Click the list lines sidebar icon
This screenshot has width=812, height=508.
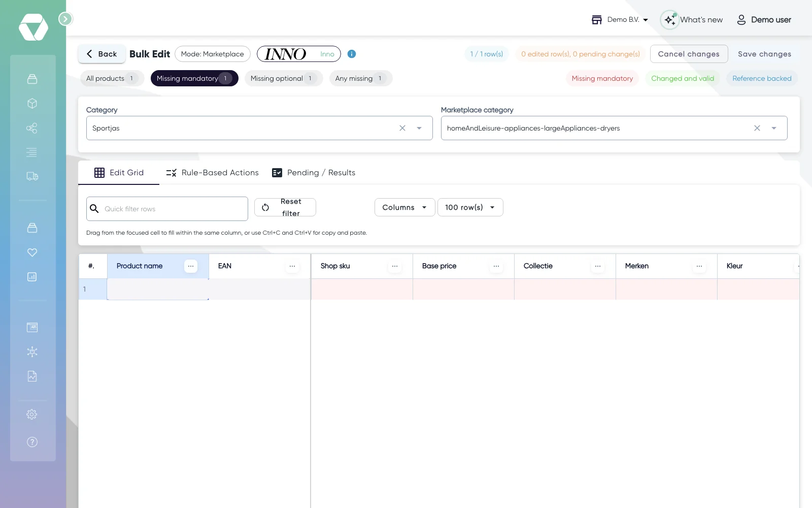(x=32, y=152)
